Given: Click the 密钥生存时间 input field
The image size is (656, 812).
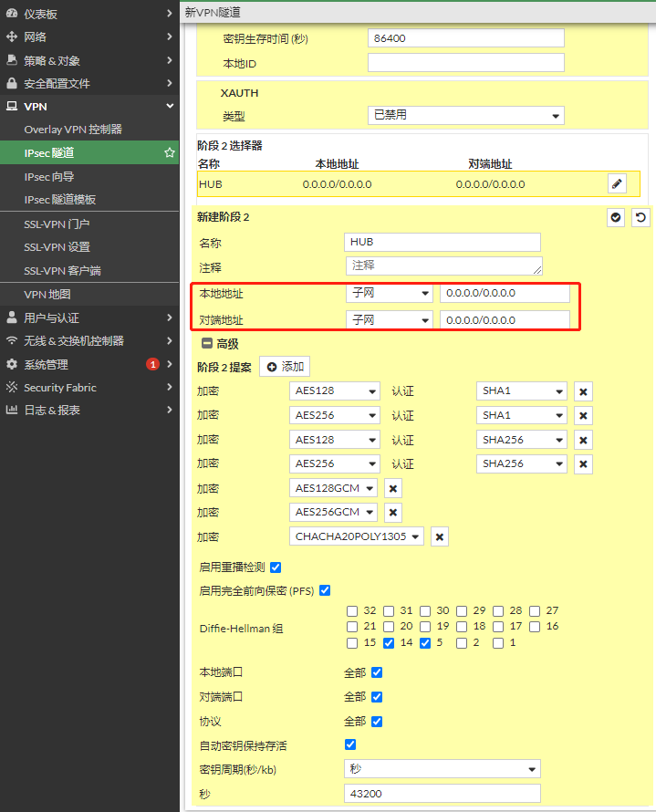Looking at the screenshot, I should 465,38.
